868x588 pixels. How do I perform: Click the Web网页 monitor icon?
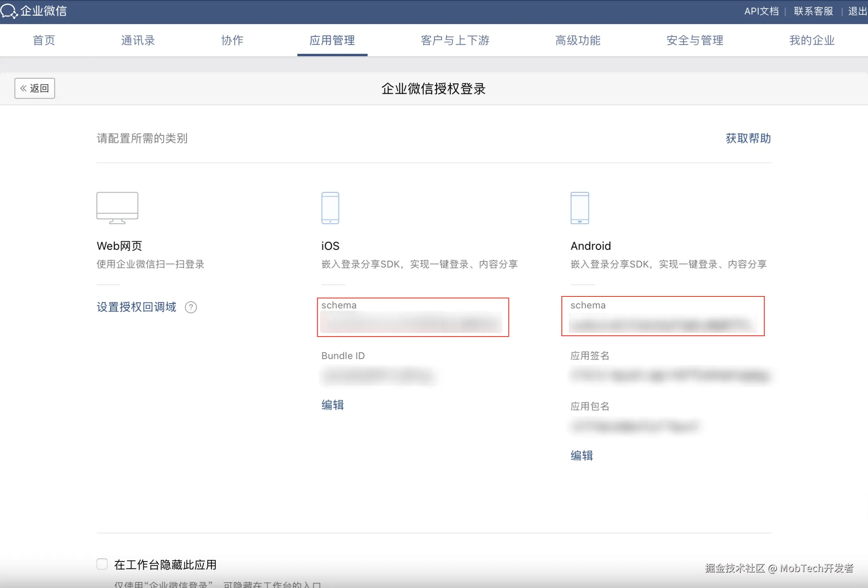pos(117,207)
